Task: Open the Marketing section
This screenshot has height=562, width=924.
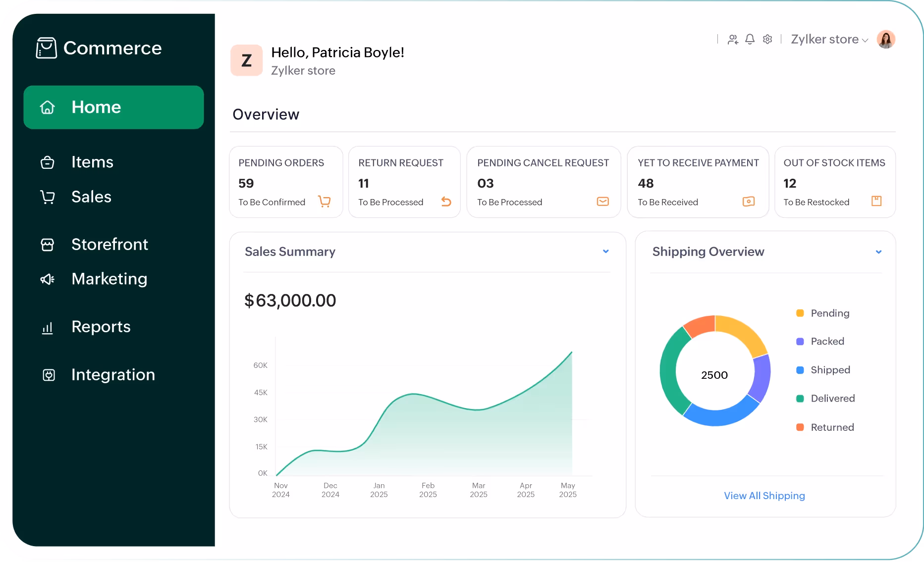Action: coord(109,279)
